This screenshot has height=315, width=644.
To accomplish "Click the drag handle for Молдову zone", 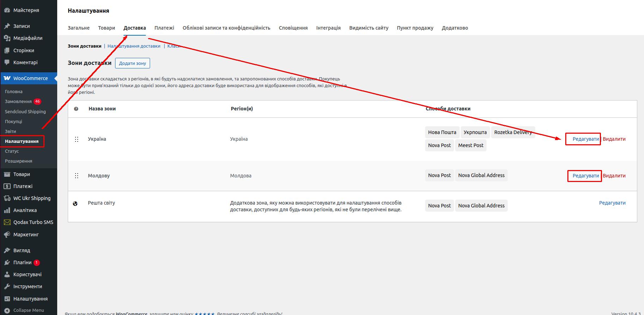I will [77, 176].
